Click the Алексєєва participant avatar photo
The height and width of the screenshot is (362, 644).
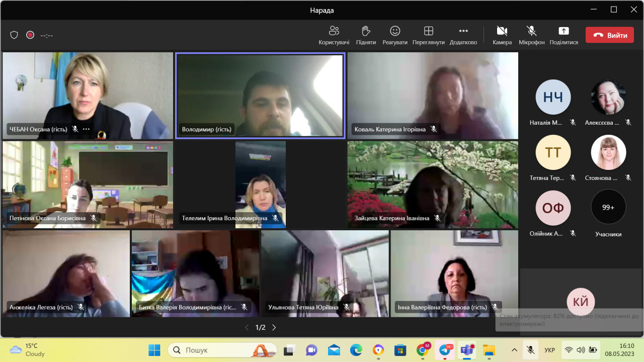point(608,97)
